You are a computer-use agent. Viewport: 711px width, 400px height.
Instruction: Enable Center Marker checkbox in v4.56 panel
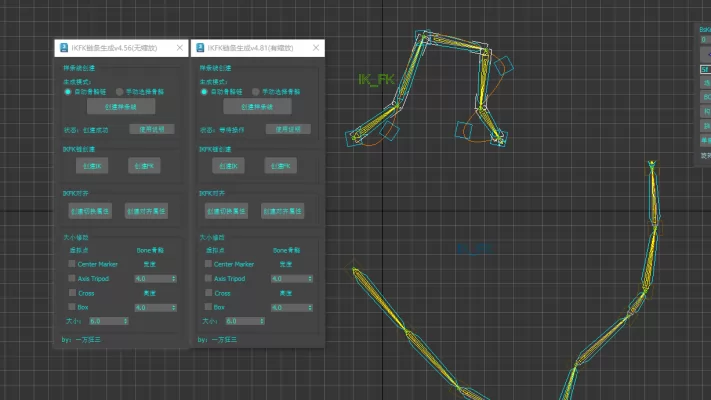(72, 264)
